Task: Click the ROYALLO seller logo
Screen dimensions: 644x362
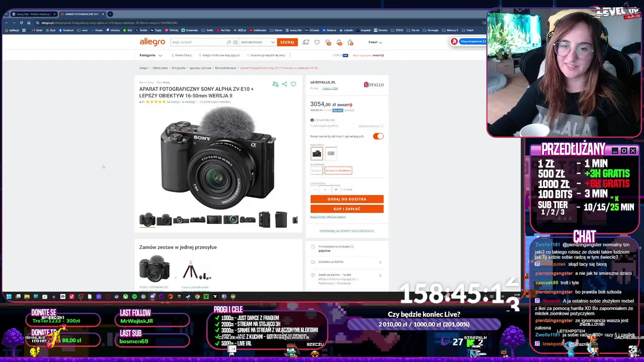Action: (x=373, y=84)
